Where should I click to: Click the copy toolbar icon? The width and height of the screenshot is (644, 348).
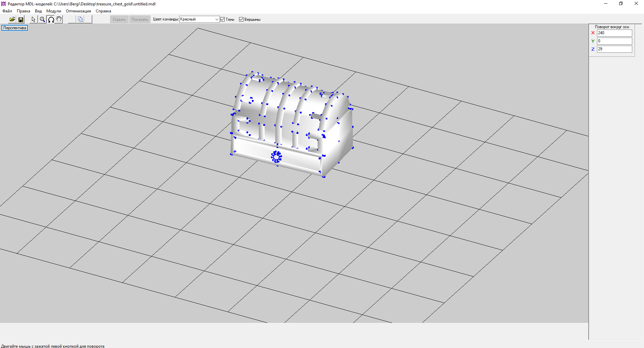pyautogui.click(x=80, y=19)
